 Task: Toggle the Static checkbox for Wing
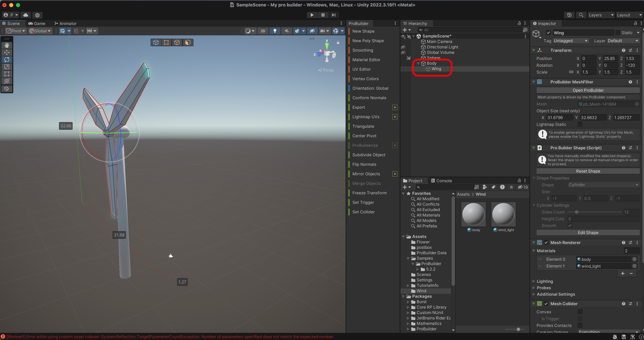point(618,33)
